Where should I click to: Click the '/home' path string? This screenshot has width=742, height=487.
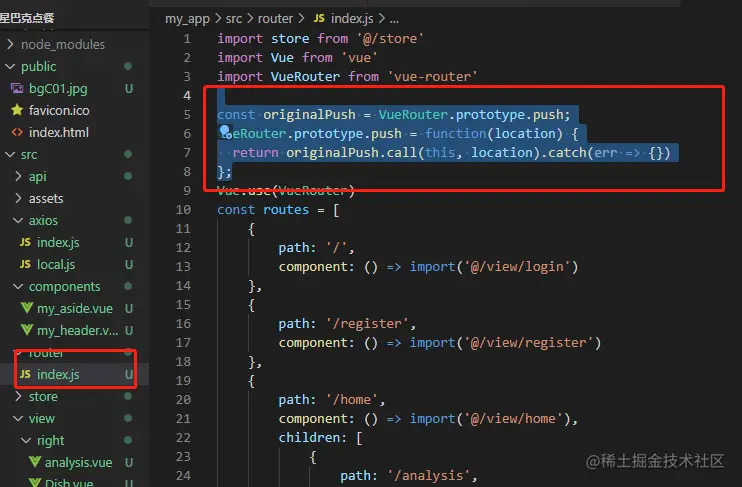click(352, 400)
